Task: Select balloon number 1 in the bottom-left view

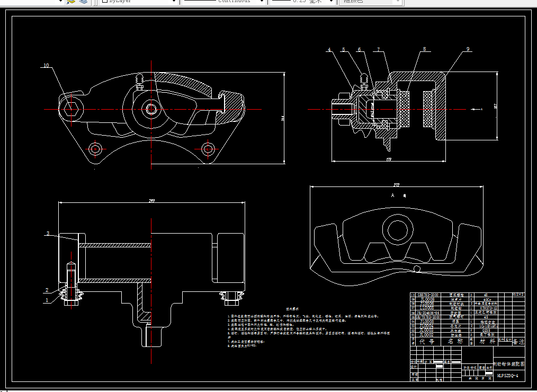Action: pyautogui.click(x=47, y=300)
